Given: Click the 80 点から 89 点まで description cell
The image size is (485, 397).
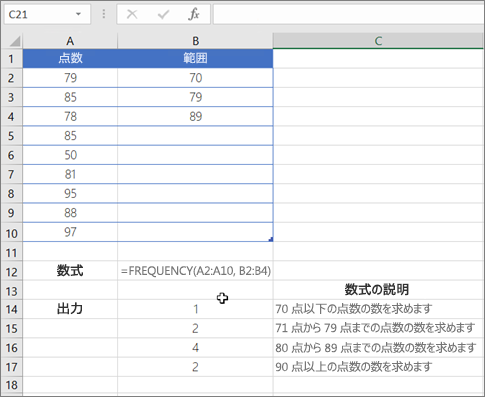Looking at the screenshot, I should (378, 348).
